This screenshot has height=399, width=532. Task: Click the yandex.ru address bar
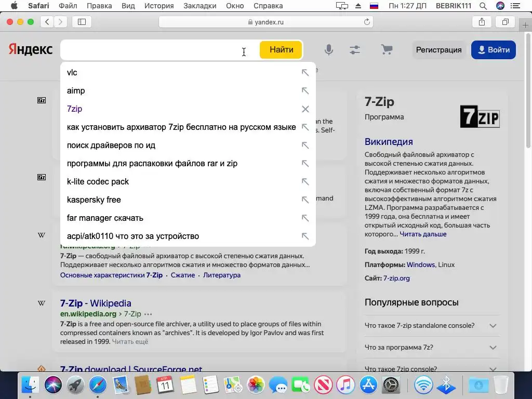[x=265, y=22]
